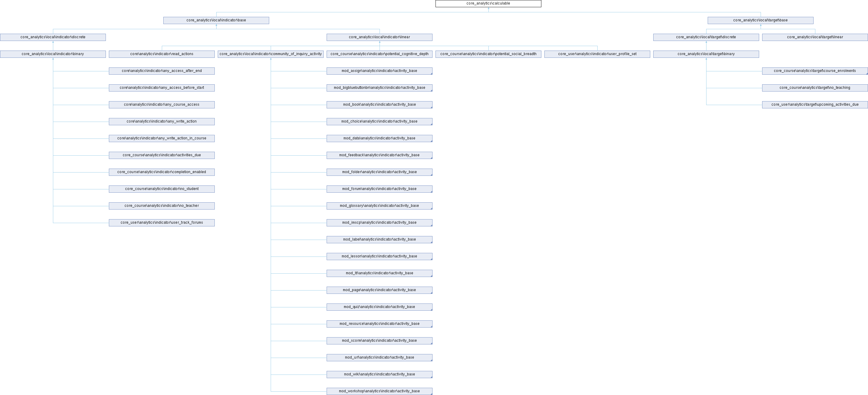This screenshot has height=395, width=868.
Task: Click the mod_forum activity_base node
Action: (x=379, y=189)
